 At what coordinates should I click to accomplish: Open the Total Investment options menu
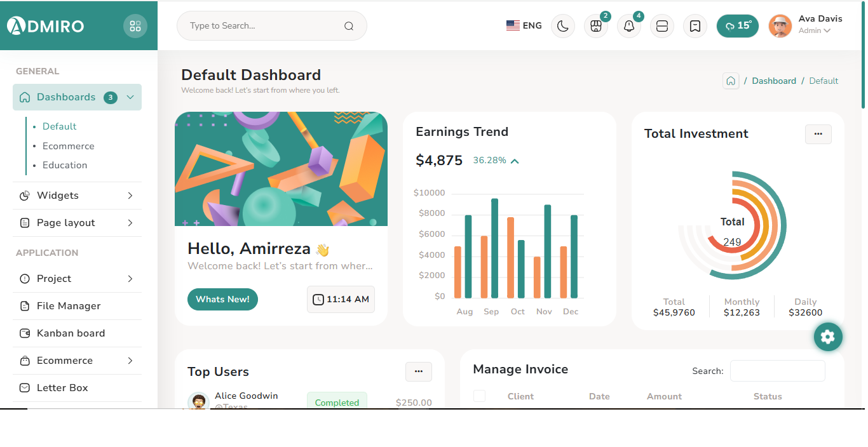pos(818,134)
